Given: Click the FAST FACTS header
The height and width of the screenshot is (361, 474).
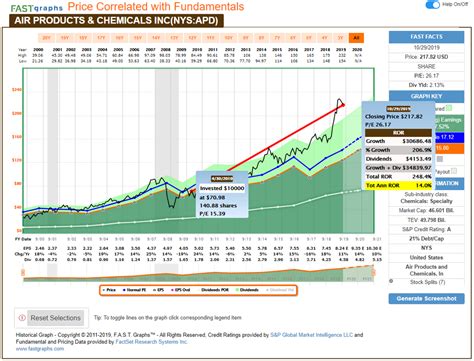Looking at the screenshot, I should point(426,37).
